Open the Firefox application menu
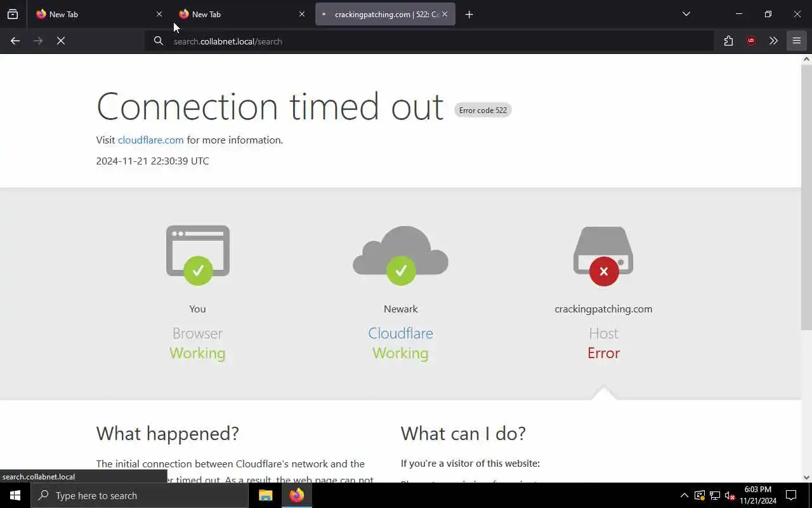Screen dimensions: 812x508 pos(797,41)
